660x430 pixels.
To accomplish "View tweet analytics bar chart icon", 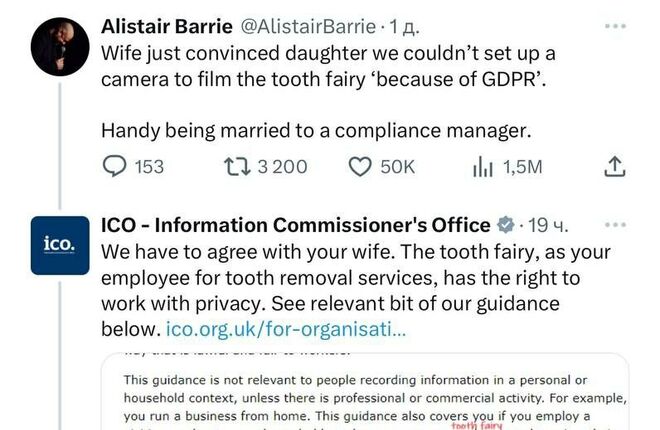I will point(484,166).
